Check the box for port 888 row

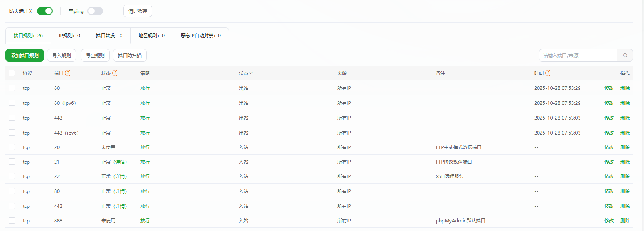click(12, 220)
